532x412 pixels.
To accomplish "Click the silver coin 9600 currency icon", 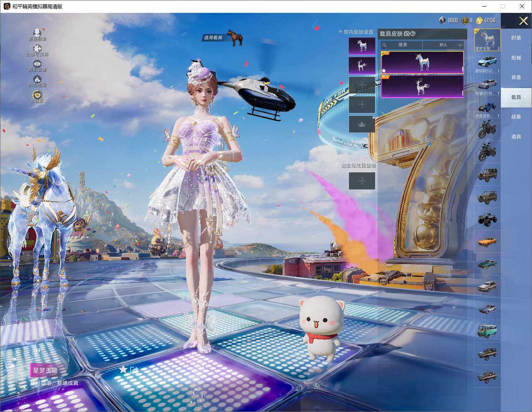I will coord(442,20).
